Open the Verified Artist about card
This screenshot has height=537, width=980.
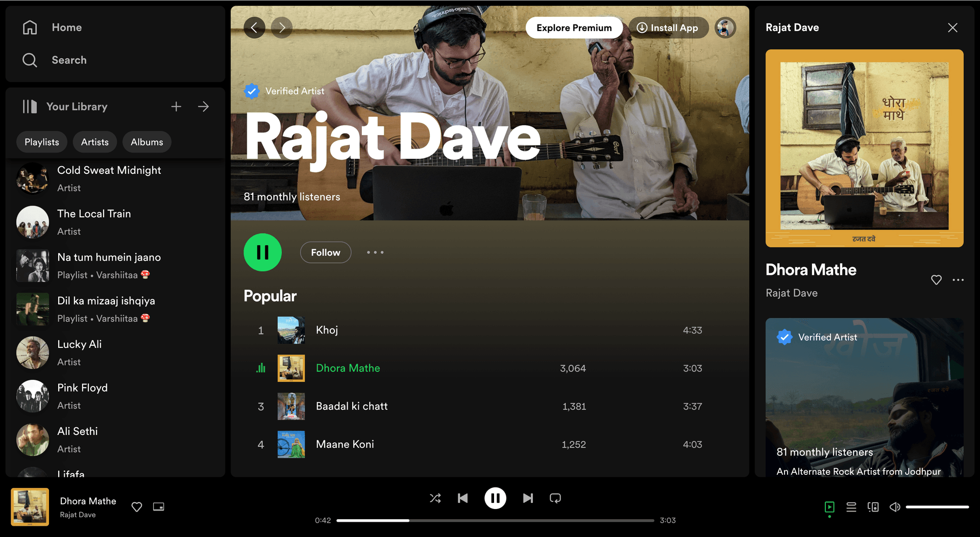[865, 398]
